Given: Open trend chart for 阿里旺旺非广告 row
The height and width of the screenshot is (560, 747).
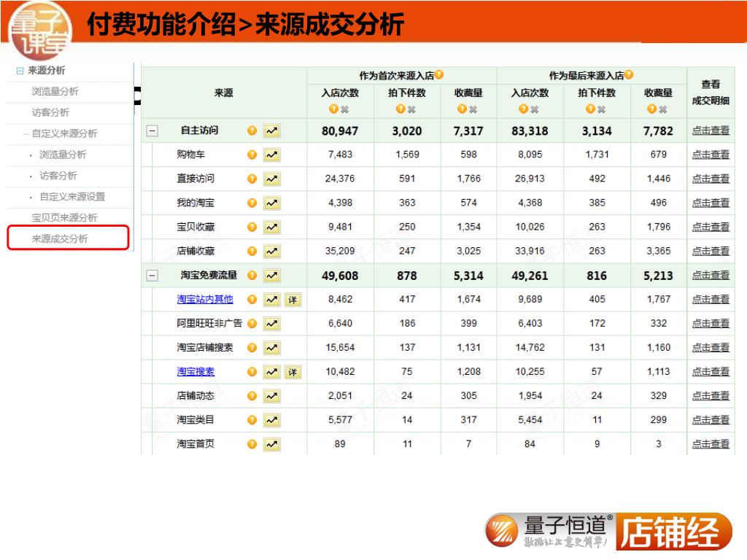Looking at the screenshot, I should click(271, 324).
